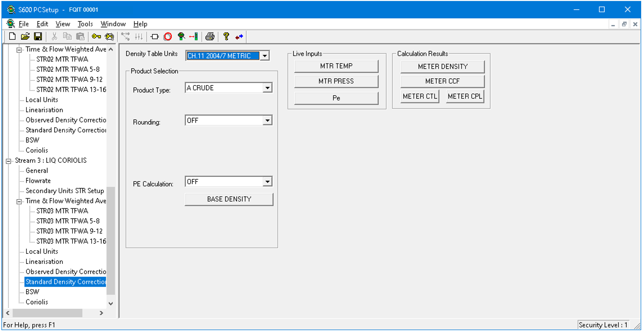Click Security Level : 1 status text
Screen dimensions: 644x332
click(603, 325)
